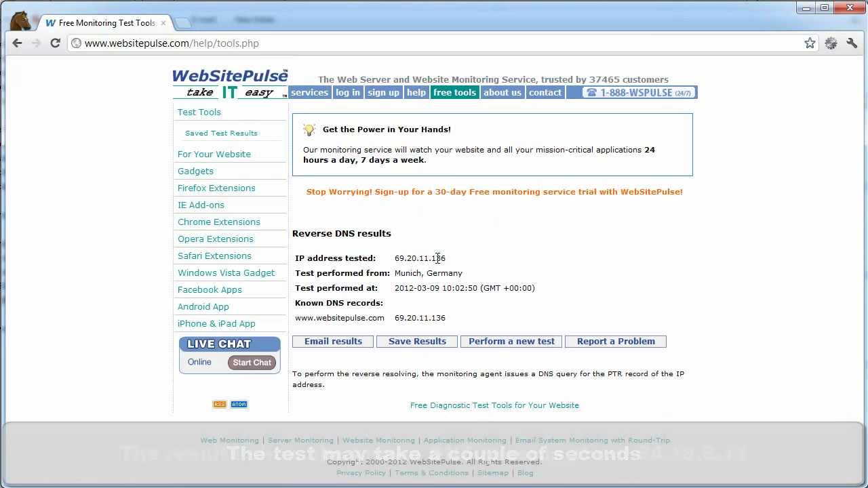
Task: Open the Chrome Extensions sidebar link
Action: [218, 222]
